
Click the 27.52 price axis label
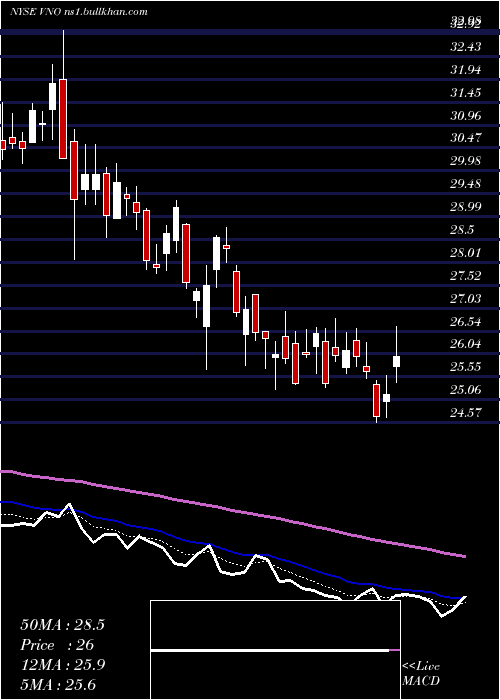466,275
